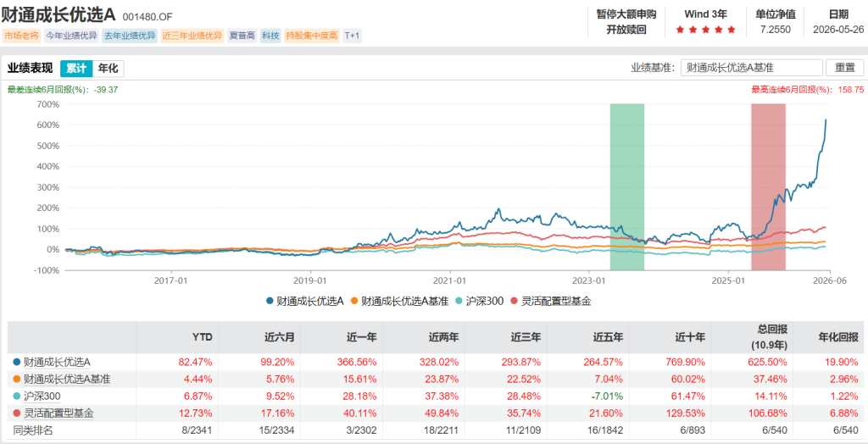Screen dimensions: 868x444
Task: Click the 单位净值 value 7.2550
Action: point(775,30)
